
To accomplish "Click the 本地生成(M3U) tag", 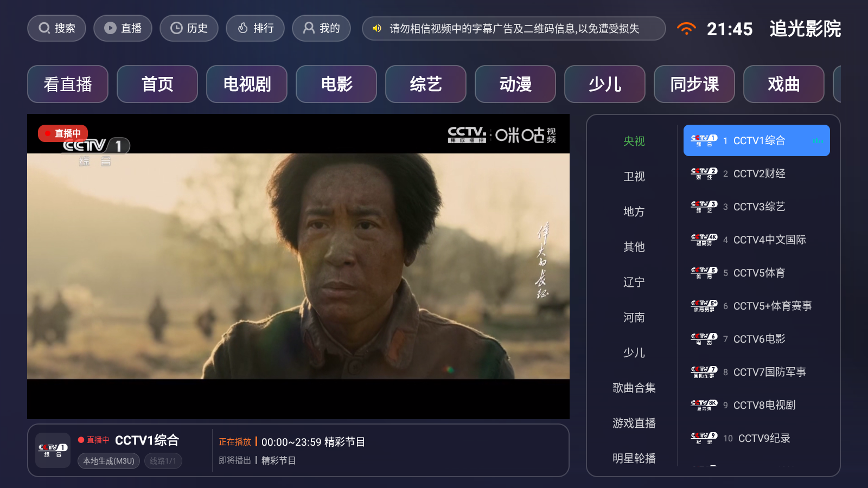I will click(108, 461).
